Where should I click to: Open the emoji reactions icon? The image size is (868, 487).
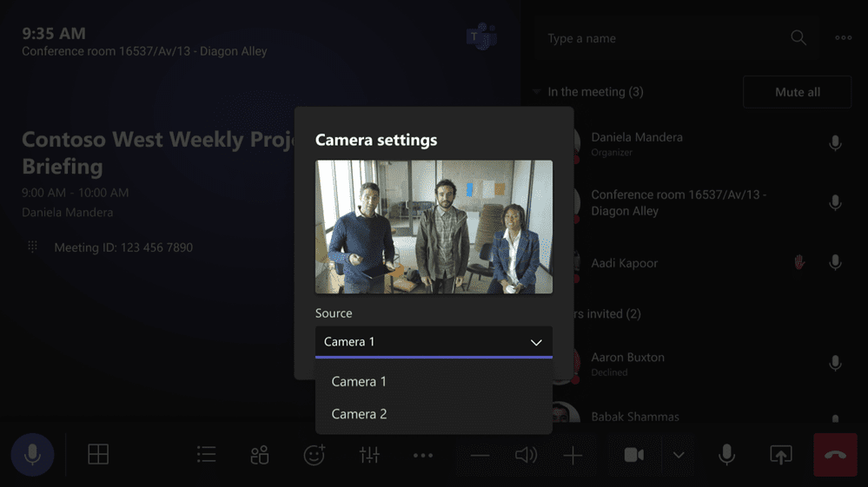pos(314,455)
